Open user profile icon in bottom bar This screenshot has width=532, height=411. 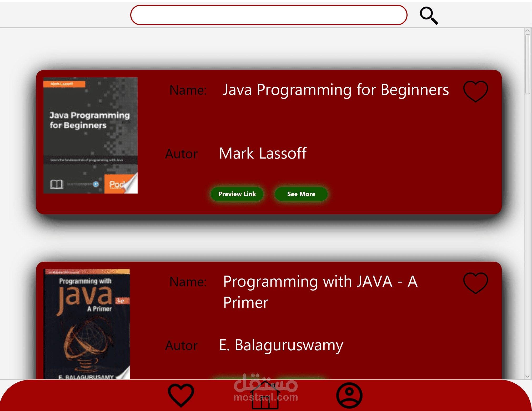[x=349, y=395]
